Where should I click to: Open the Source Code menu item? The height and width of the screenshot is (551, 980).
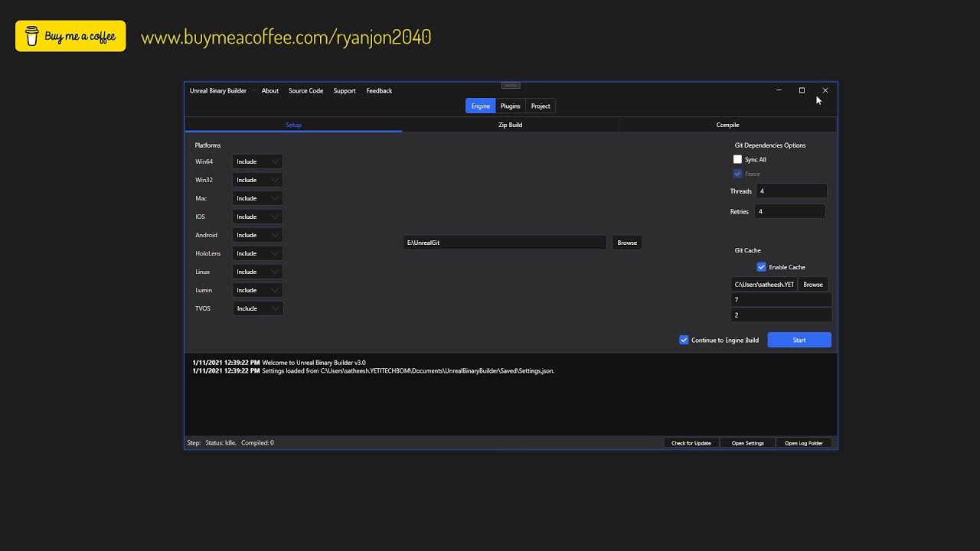pos(305,90)
